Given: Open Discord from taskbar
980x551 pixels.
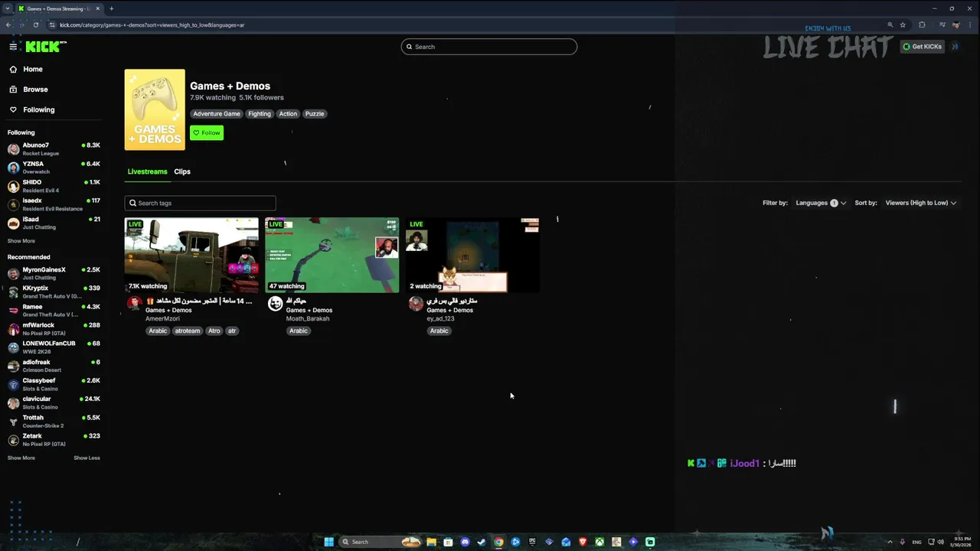Looking at the screenshot, I should coord(465,542).
